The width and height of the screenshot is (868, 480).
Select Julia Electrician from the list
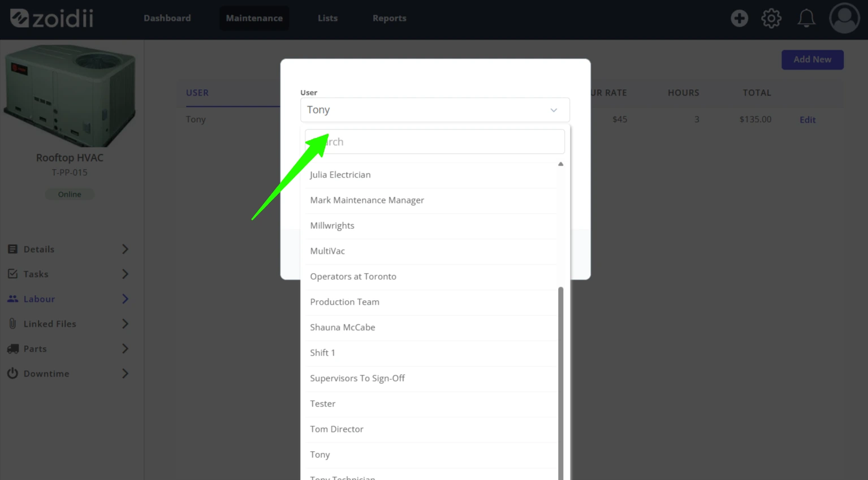pyautogui.click(x=431, y=175)
